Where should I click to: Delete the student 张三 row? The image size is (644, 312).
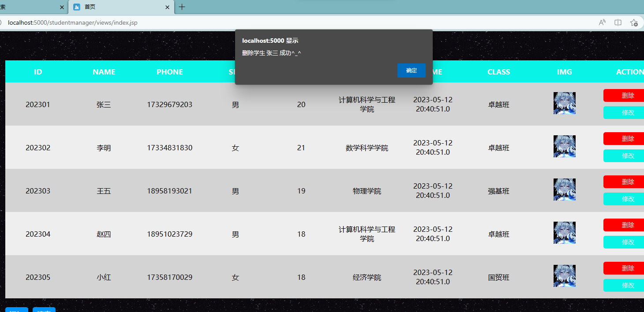point(624,96)
